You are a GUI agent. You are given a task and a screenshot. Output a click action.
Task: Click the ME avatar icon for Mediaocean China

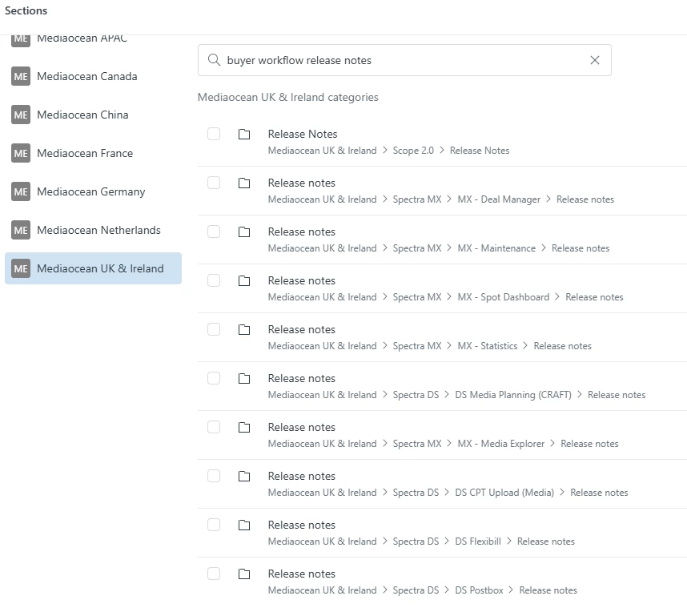pyautogui.click(x=21, y=115)
